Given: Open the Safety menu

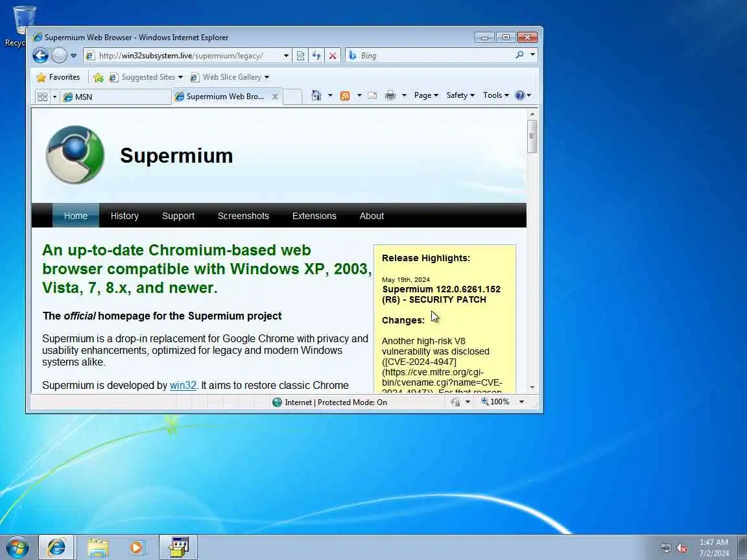Looking at the screenshot, I should click(460, 95).
